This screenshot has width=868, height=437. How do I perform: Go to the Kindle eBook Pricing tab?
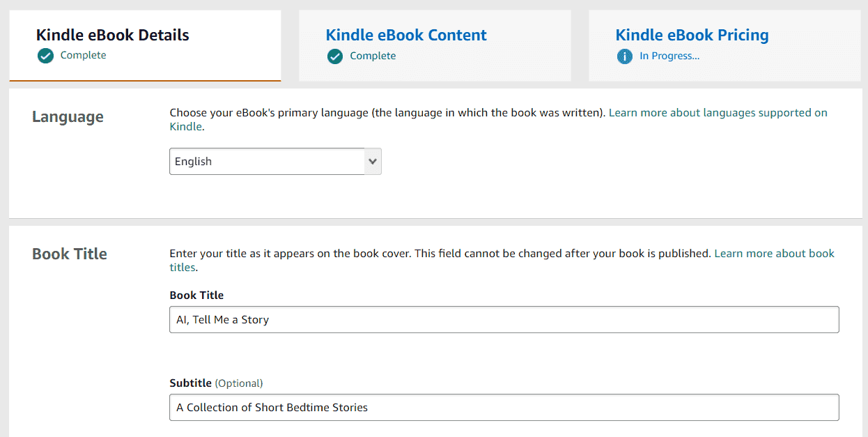coord(724,45)
